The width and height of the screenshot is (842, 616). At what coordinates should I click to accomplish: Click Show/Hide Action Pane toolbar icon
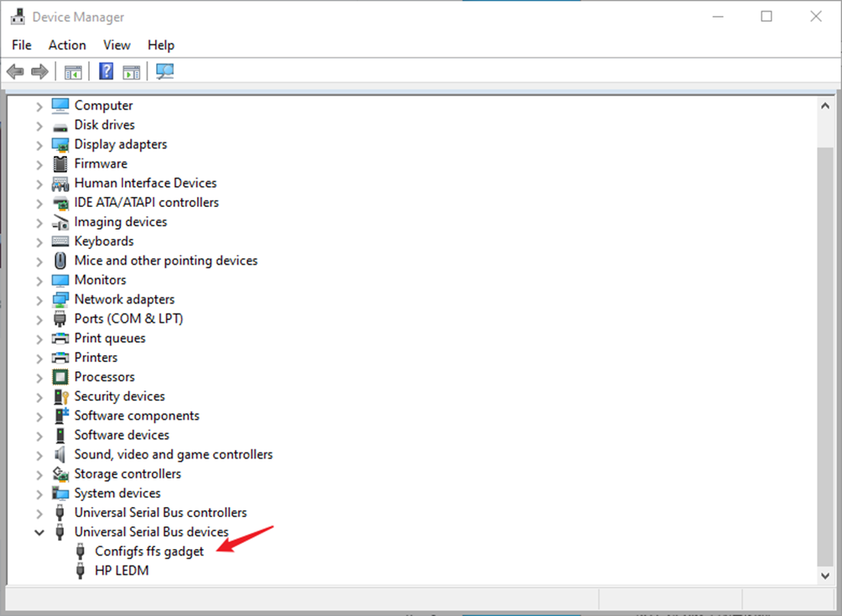(132, 72)
